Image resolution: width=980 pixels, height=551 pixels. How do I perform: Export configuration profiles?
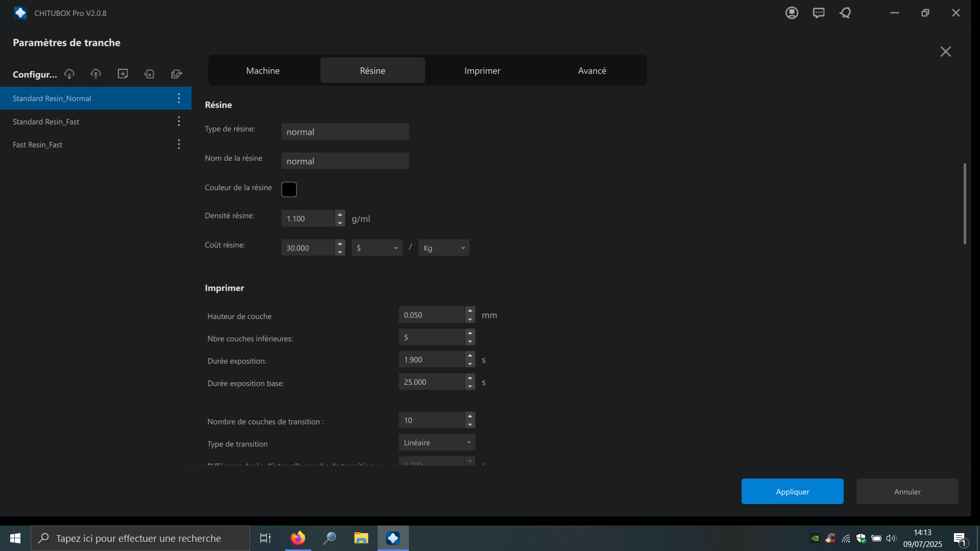click(x=177, y=74)
